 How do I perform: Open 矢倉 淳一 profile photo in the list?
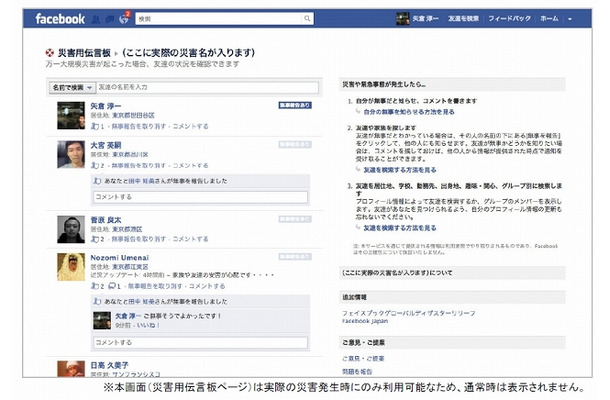[x=71, y=116]
